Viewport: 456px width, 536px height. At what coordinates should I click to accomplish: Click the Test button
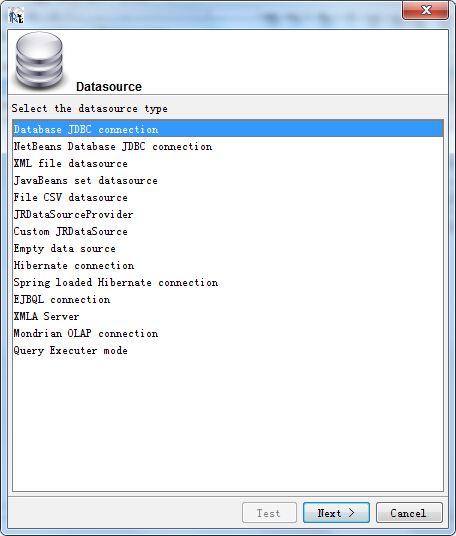[x=269, y=512]
